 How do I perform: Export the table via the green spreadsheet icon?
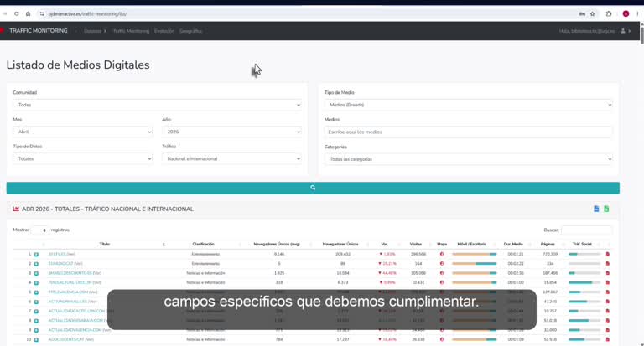click(x=606, y=209)
